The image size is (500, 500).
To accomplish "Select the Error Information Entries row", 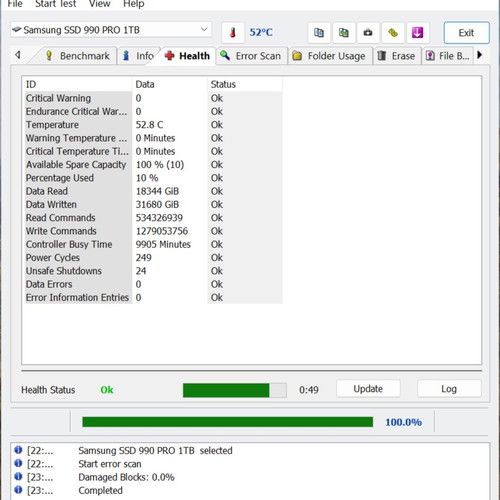I will tap(153, 297).
